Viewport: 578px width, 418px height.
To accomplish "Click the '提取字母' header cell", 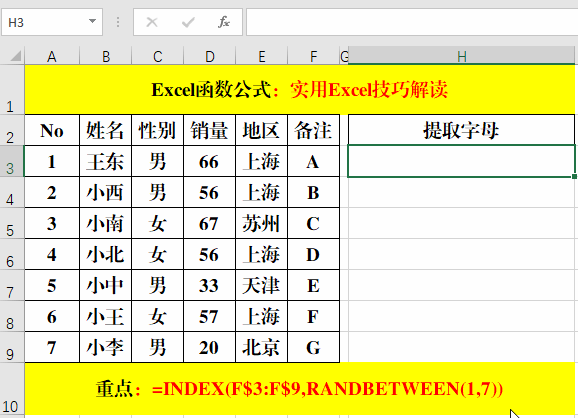I will 462,130.
